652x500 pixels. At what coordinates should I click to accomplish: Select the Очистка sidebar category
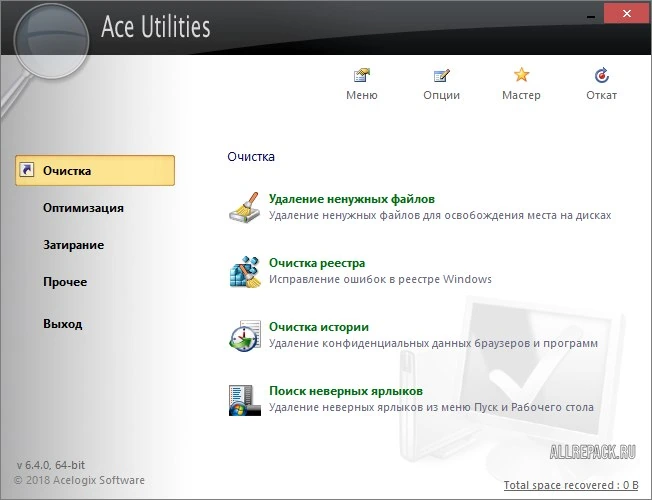click(x=95, y=170)
